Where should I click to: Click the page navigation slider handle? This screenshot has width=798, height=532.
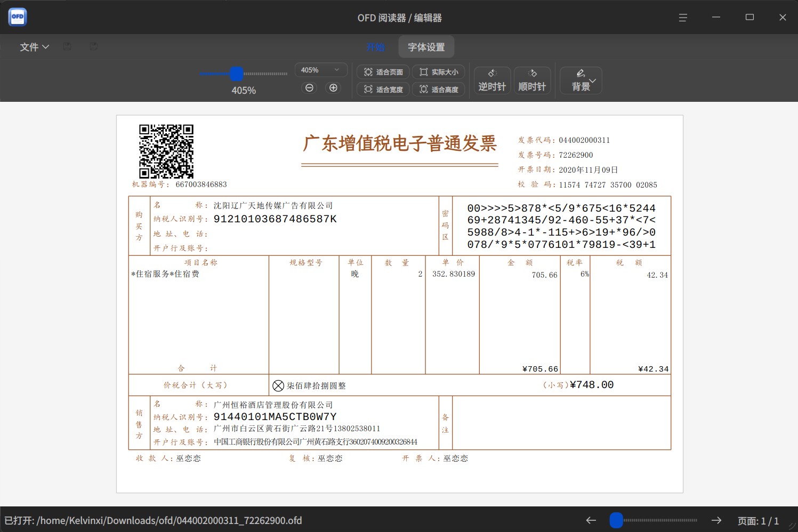(616, 520)
